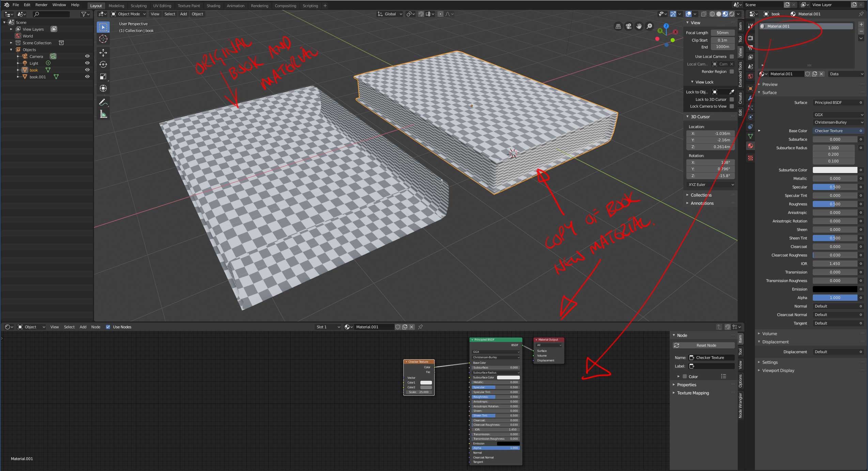Screen dimensions: 868x471
Task: Click the Select Box tool icon
Action: (x=103, y=27)
